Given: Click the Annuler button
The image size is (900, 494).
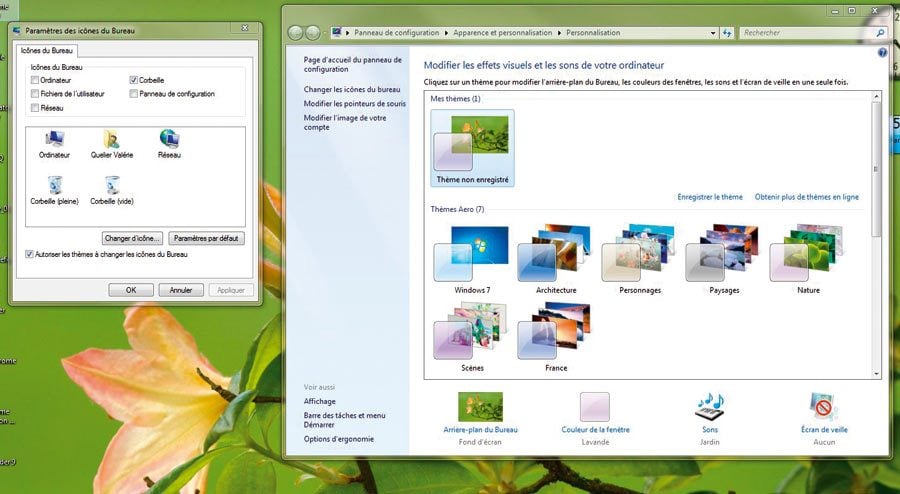Looking at the screenshot, I should (x=181, y=290).
